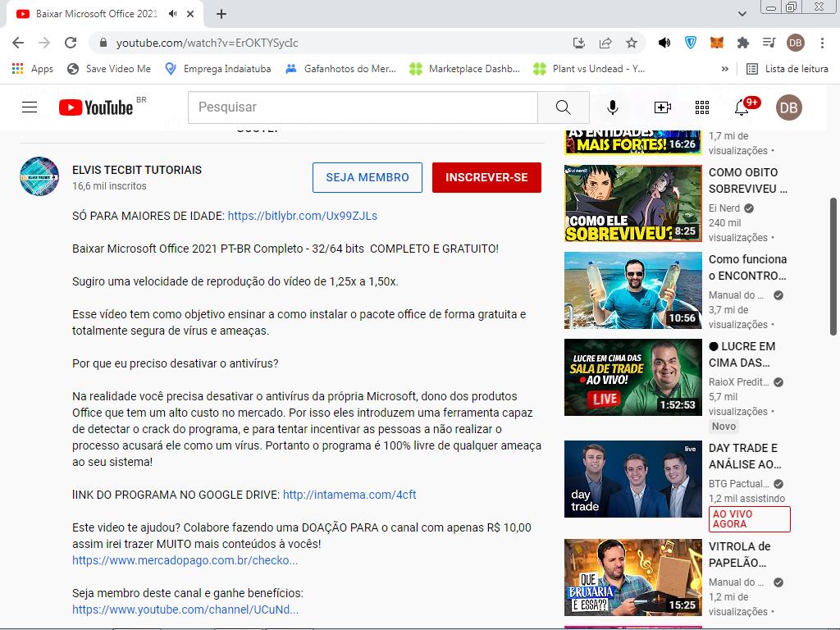Open the Lista de leitura panel
Viewport: 840px width, 630px height.
[x=787, y=69]
